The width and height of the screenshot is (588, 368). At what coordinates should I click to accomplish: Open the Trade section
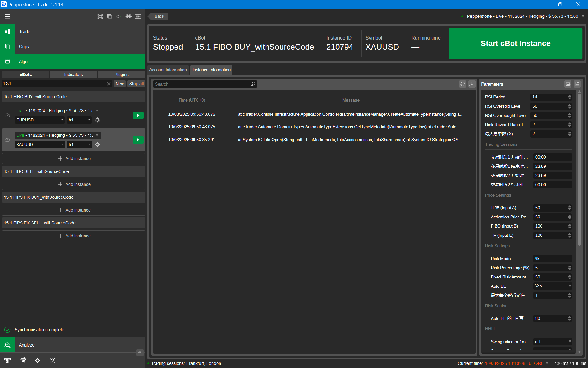click(x=73, y=32)
